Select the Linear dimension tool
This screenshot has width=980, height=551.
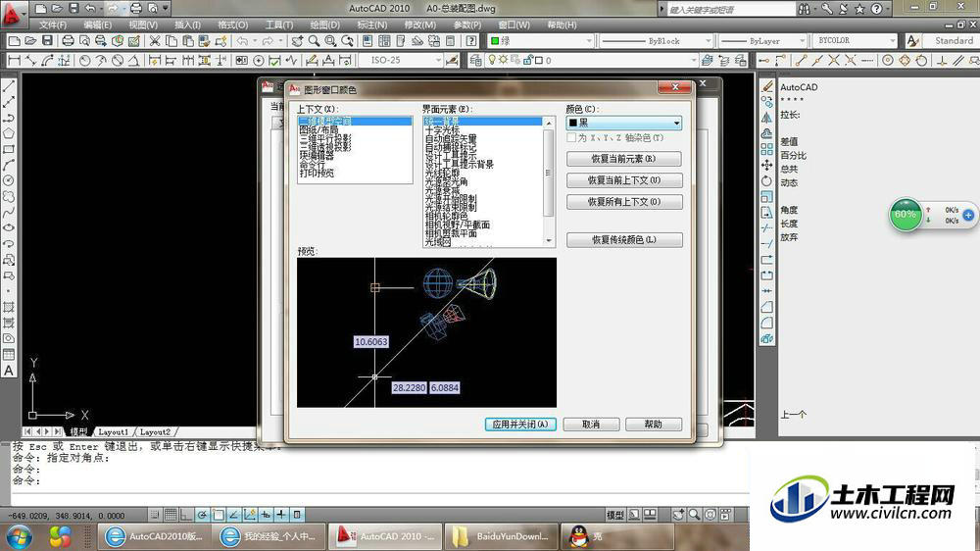click(x=14, y=60)
